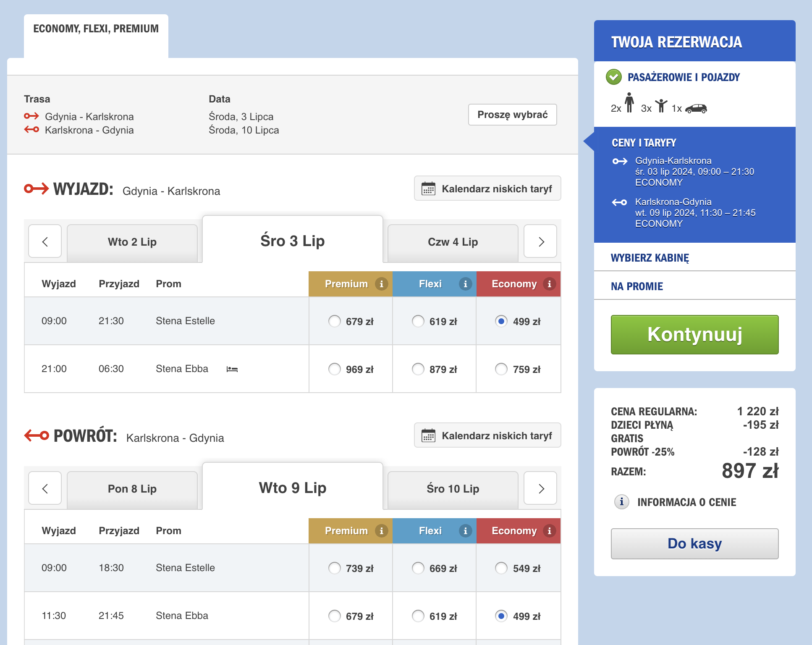The height and width of the screenshot is (645, 812).
Task: Click Flexi info icon in return table
Action: pyautogui.click(x=465, y=531)
